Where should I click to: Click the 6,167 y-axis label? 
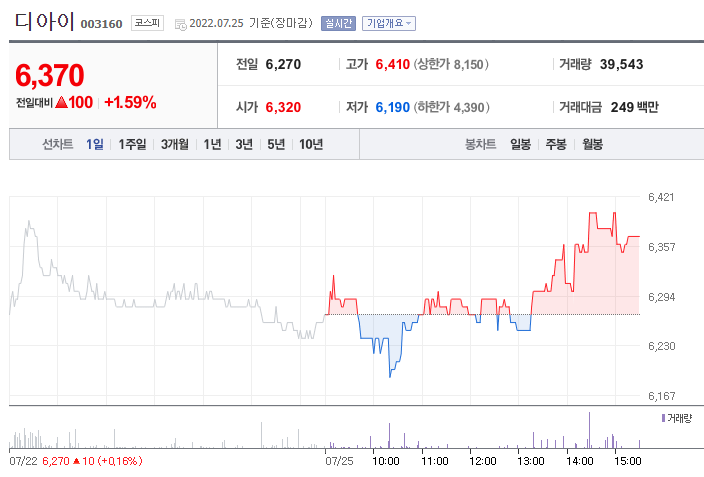click(661, 396)
